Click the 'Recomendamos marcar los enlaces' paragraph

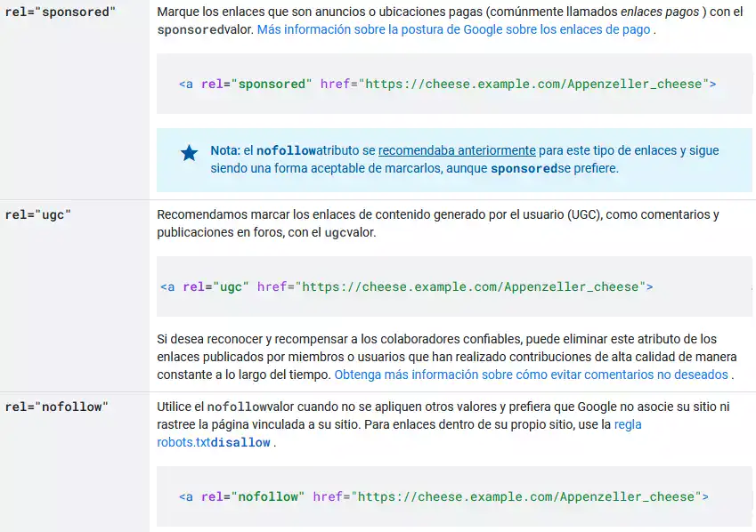coord(438,223)
